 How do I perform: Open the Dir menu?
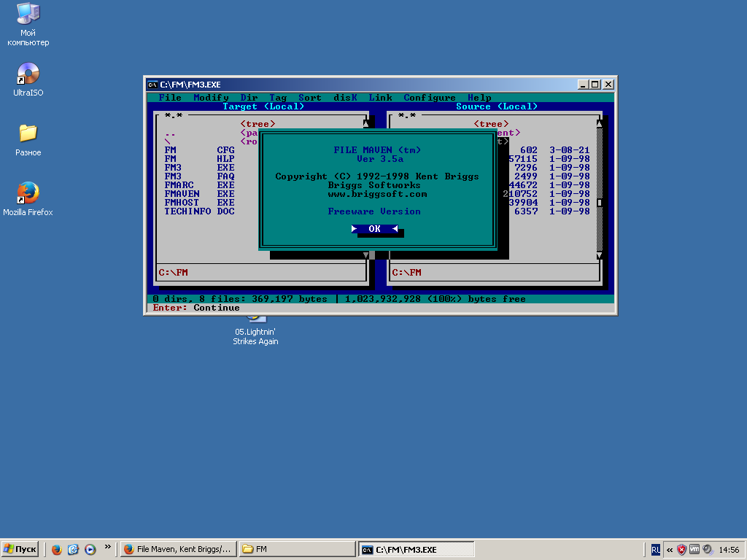pyautogui.click(x=249, y=97)
